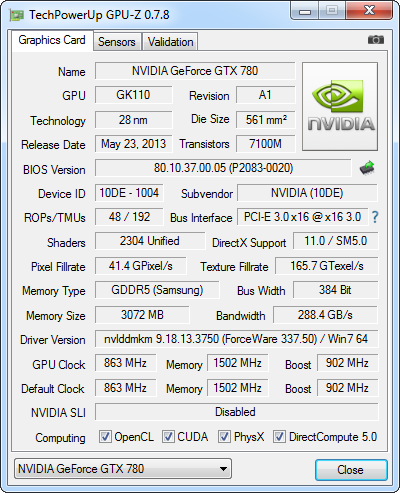The height and width of the screenshot is (493, 400).
Task: Click the Bus Interface field PCI-E 3.0 x16
Action: (x=302, y=217)
